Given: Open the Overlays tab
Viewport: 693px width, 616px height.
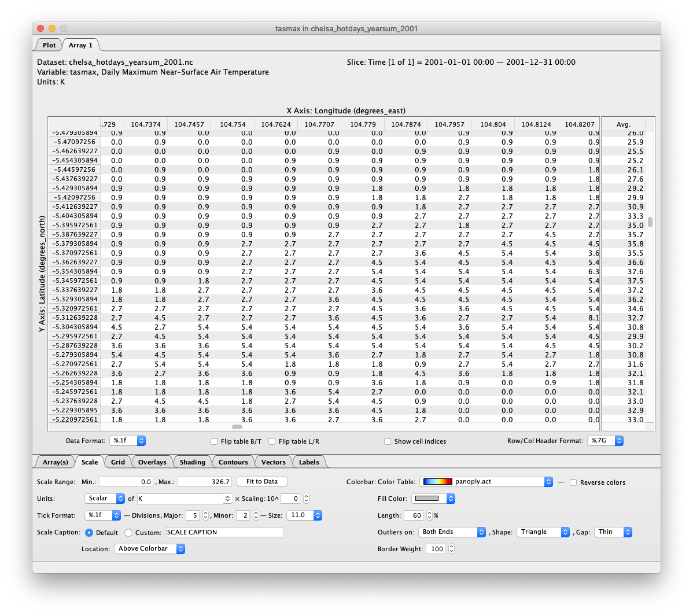Looking at the screenshot, I should [152, 462].
